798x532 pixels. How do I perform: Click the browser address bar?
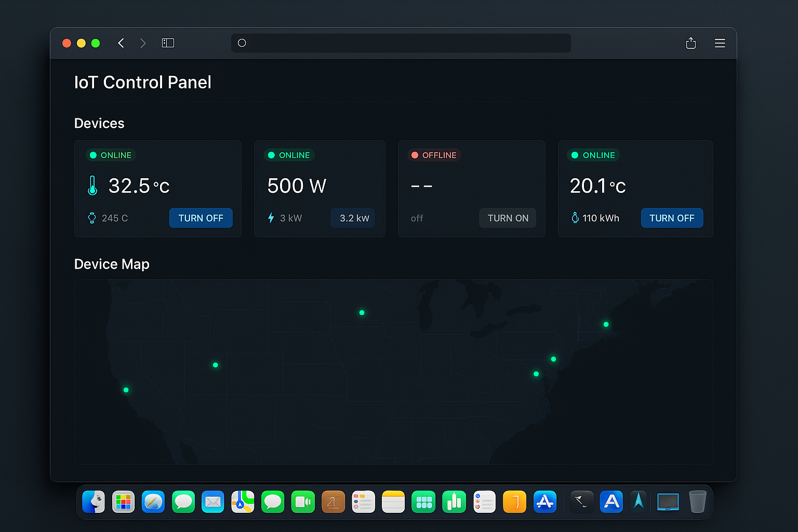(400, 43)
